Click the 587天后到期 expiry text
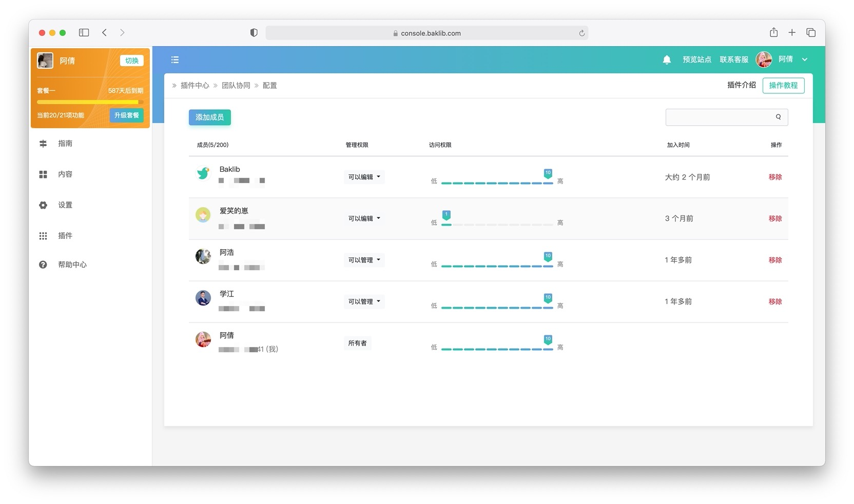The width and height of the screenshot is (854, 504). [126, 91]
